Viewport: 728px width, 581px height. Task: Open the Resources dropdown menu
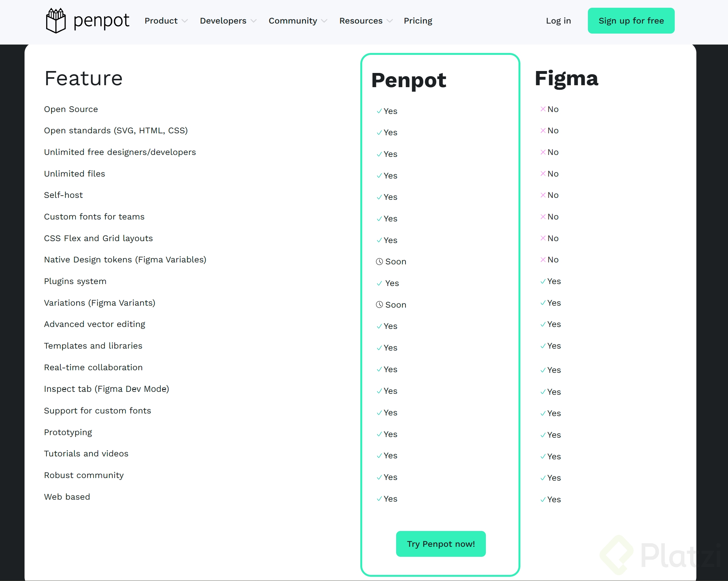(366, 21)
